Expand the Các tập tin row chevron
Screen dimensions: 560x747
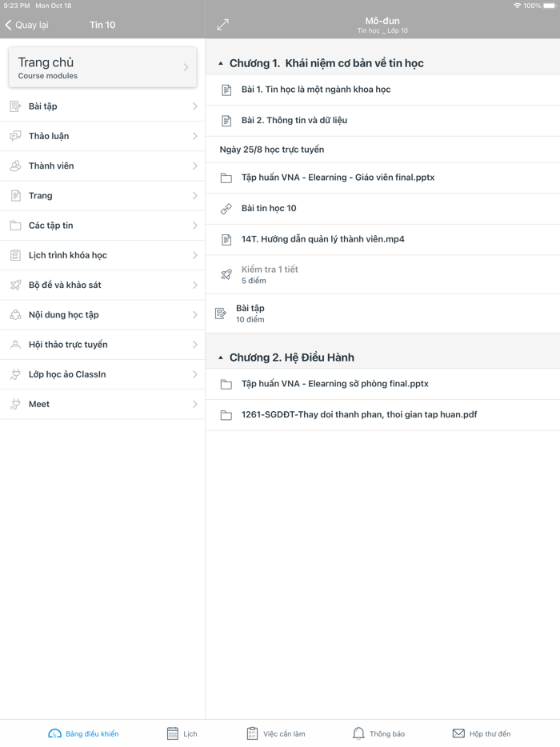tap(194, 226)
